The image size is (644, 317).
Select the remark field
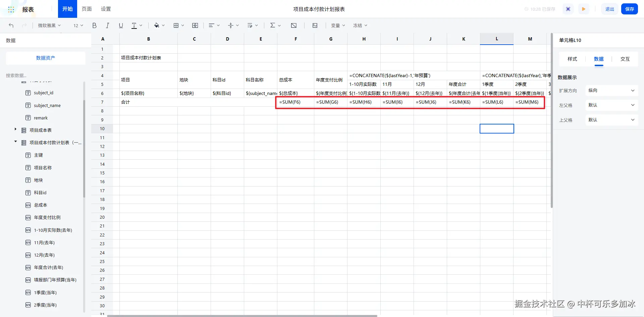41,118
